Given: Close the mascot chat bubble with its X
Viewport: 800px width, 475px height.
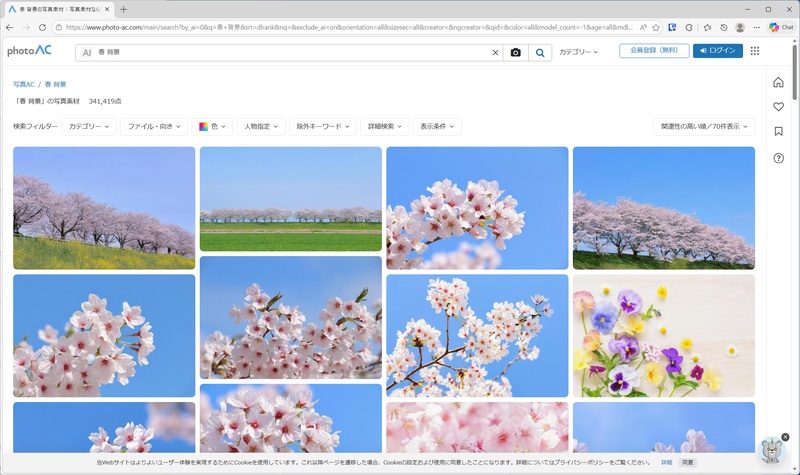Looking at the screenshot, I should coord(785,437).
